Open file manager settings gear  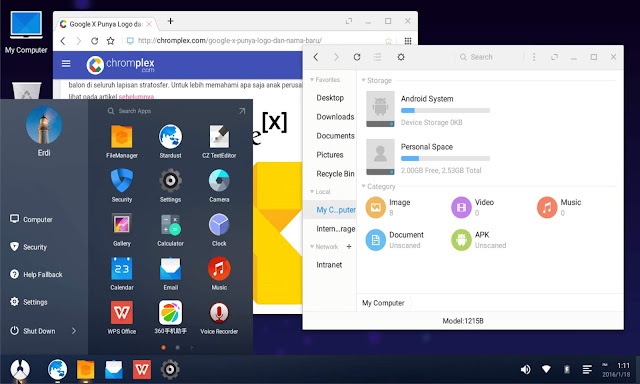click(x=401, y=57)
